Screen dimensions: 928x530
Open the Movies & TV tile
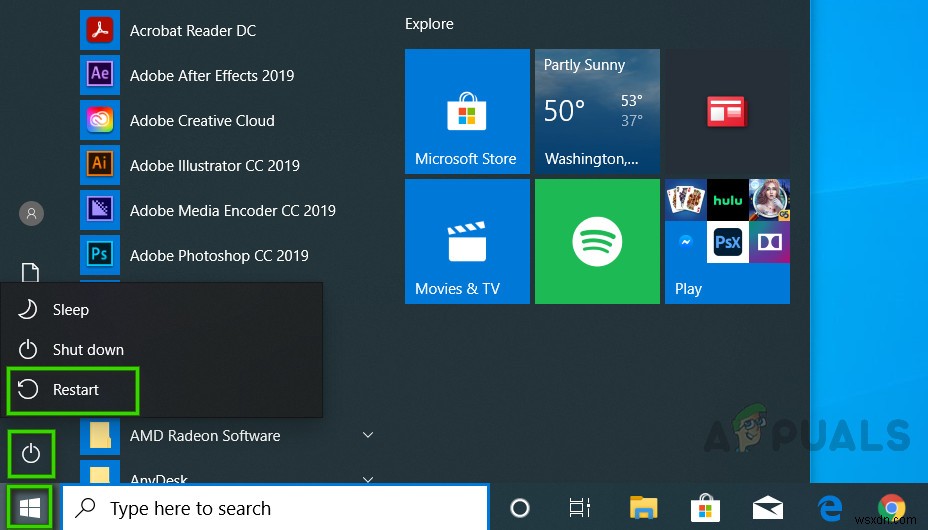467,241
